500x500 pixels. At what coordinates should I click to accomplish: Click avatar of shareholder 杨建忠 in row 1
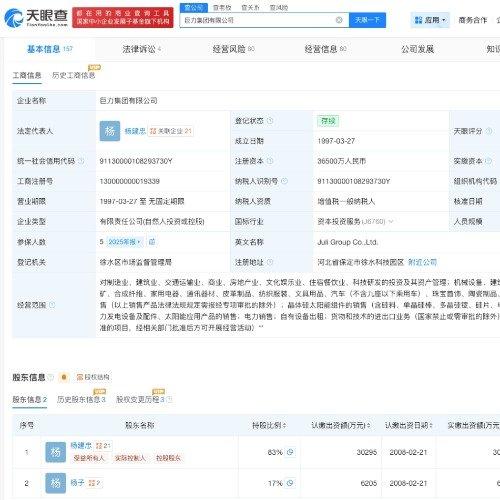coord(55,452)
